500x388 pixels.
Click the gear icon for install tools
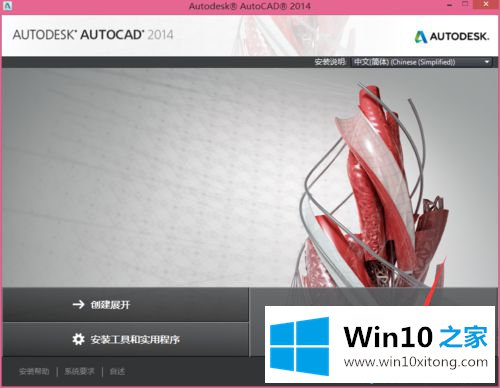coord(78,339)
